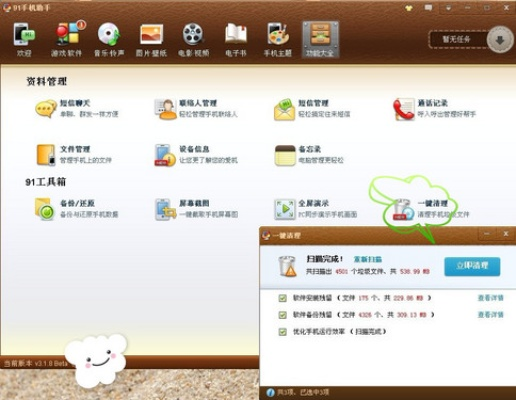Viewport: 516px width, 400px height.
Task: Expand the main menu dropdown arrow in title bar
Action: coord(448,8)
